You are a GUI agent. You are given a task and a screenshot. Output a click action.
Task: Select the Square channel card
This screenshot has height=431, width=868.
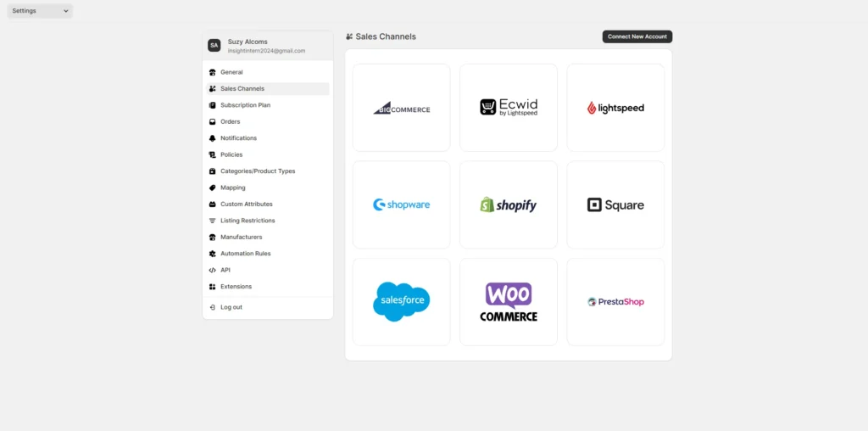coord(615,205)
